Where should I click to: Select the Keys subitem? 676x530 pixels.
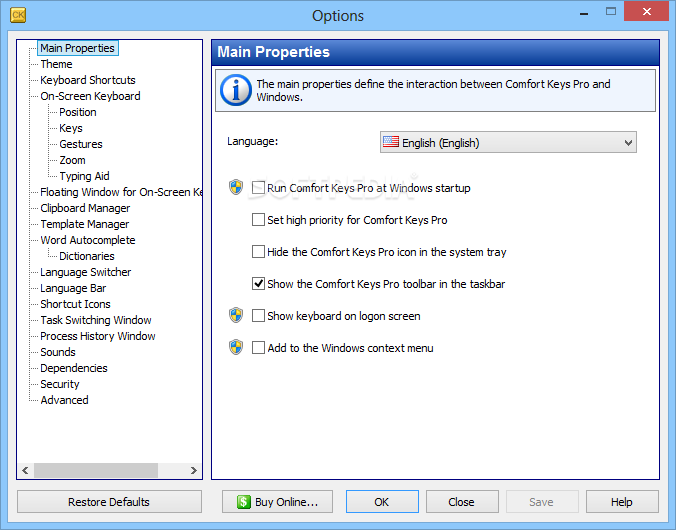click(71, 128)
